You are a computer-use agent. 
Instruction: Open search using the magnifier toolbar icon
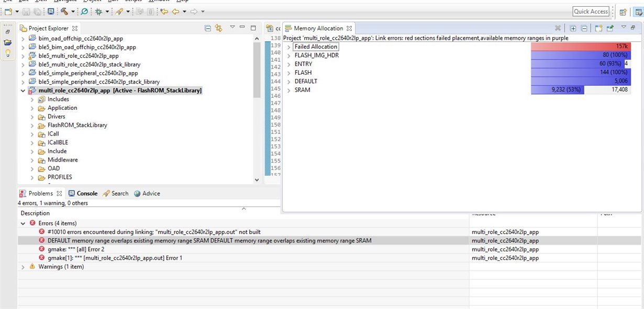pos(84,10)
